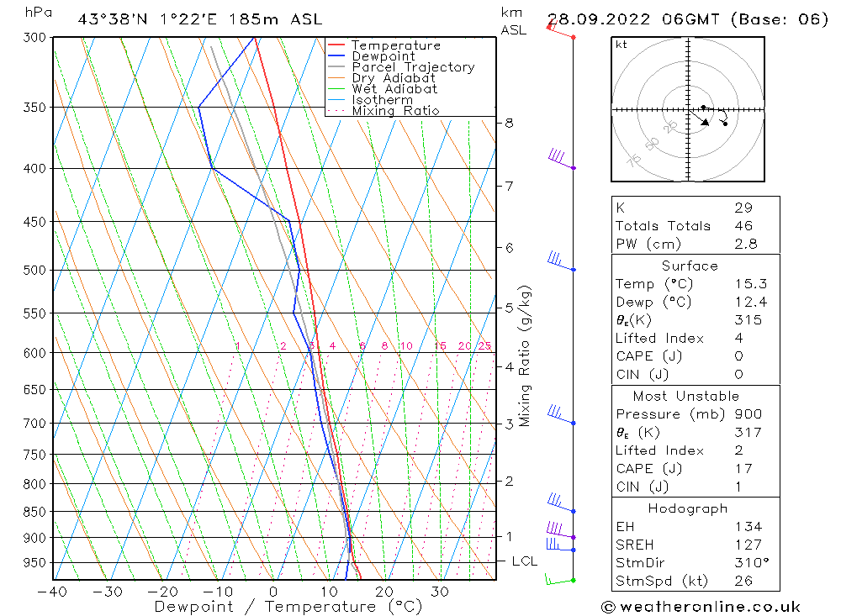Click the Most Unstable CIN value 1

coord(738,487)
